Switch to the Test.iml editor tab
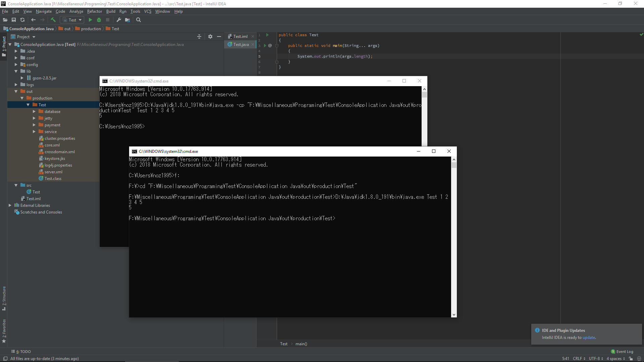This screenshot has height=362, width=644. click(x=240, y=37)
